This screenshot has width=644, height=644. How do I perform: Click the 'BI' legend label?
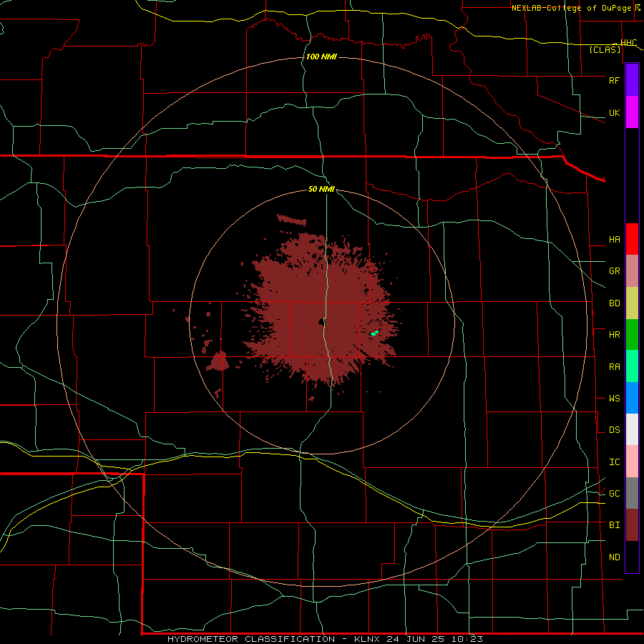614,525
